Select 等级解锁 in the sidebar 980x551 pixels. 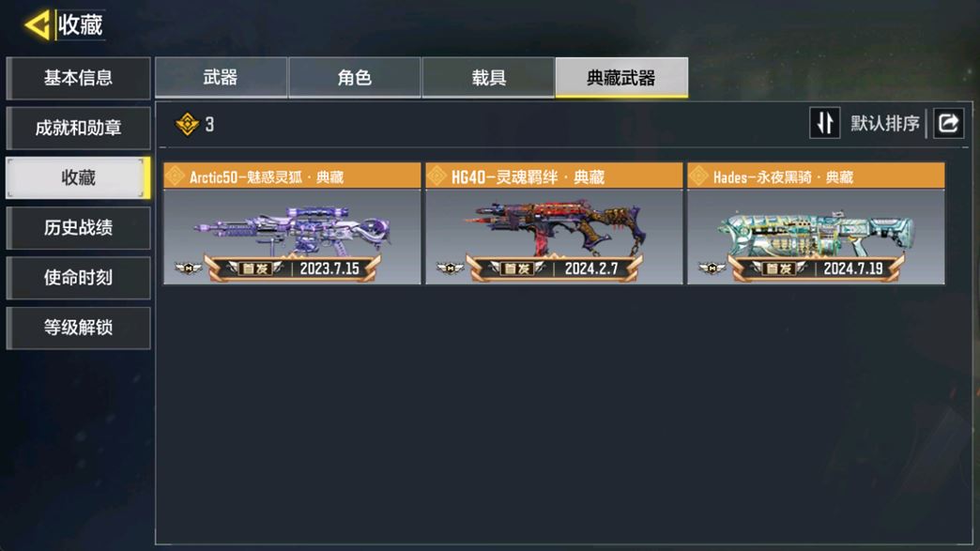(78, 328)
